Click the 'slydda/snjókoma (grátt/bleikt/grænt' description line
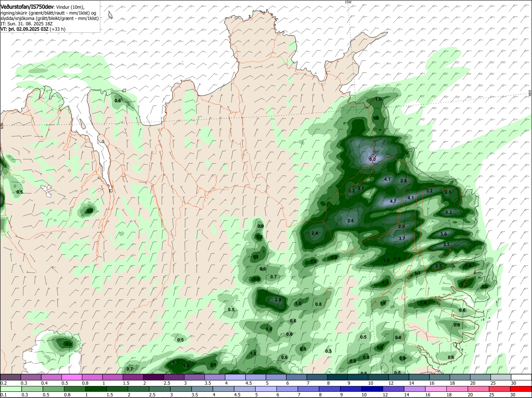This screenshot has width=532, height=398. click(49, 18)
